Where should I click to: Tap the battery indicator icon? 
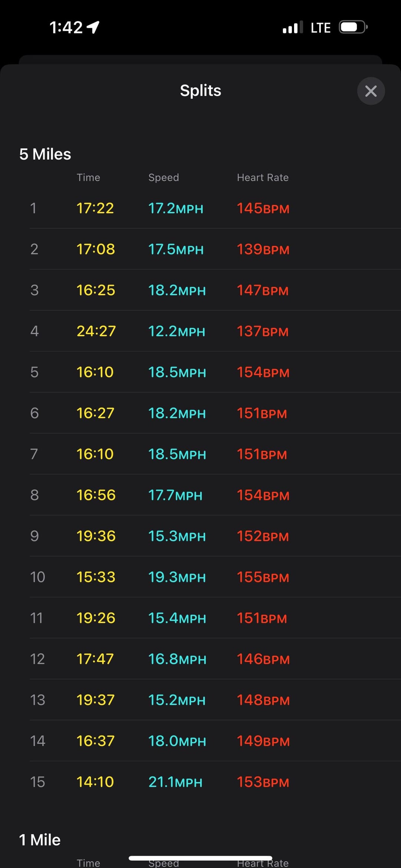[353, 27]
